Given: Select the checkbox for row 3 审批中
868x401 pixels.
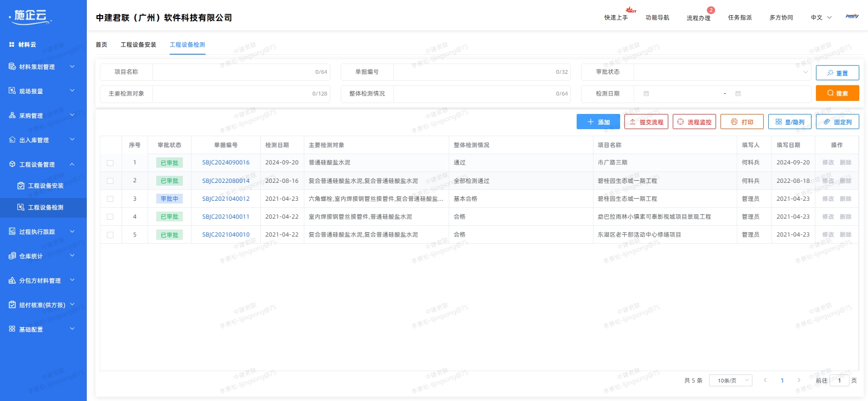Looking at the screenshot, I should [x=110, y=199].
